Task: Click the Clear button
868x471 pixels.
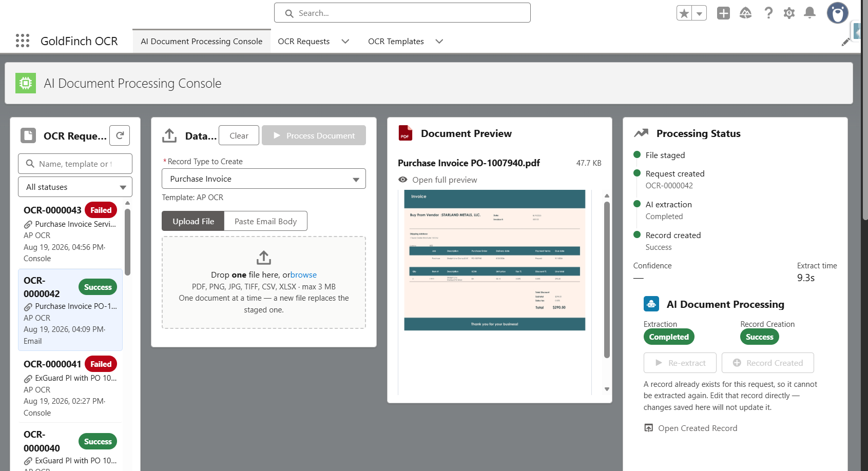Action: click(239, 135)
